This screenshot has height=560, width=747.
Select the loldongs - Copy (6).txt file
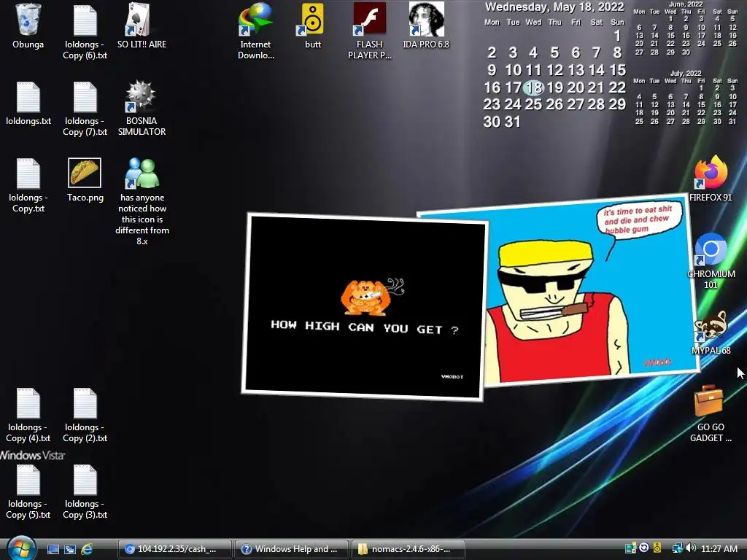coord(85,31)
